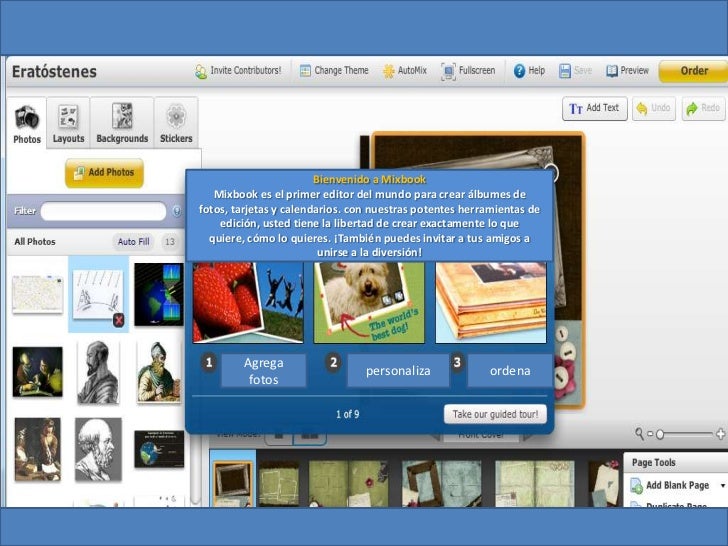
Task: Select the black slide with globe thumbnail
Action: (159, 449)
